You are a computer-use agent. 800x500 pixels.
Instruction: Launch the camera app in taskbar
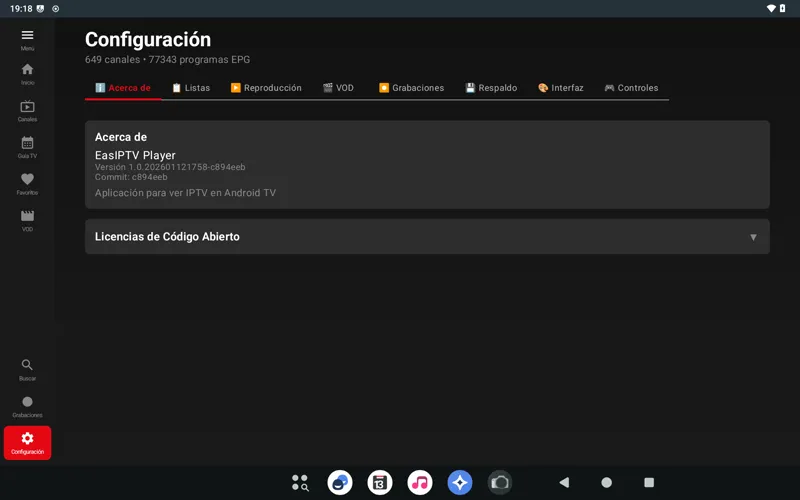500,483
